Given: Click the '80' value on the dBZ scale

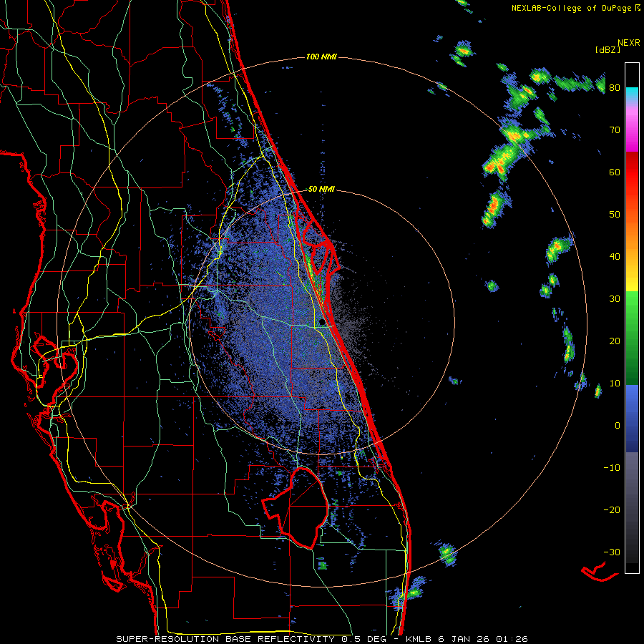Looking at the screenshot, I should (615, 88).
